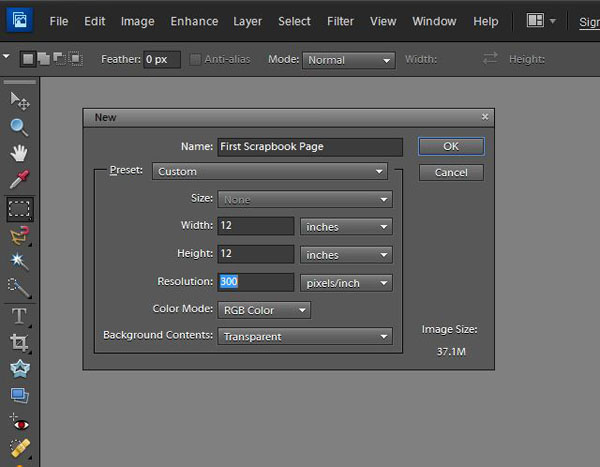The image size is (600, 467).
Task: Confirm the New dialog with OK
Action: [x=451, y=146]
